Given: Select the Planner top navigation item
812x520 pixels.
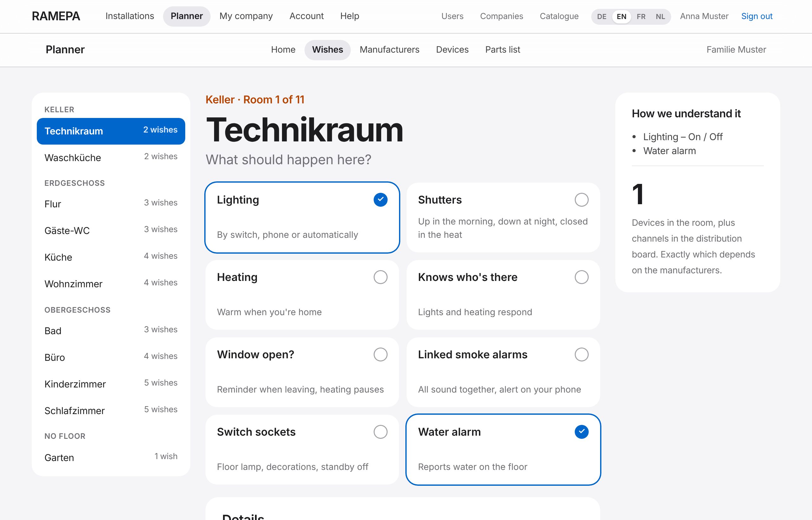Looking at the screenshot, I should [187, 16].
